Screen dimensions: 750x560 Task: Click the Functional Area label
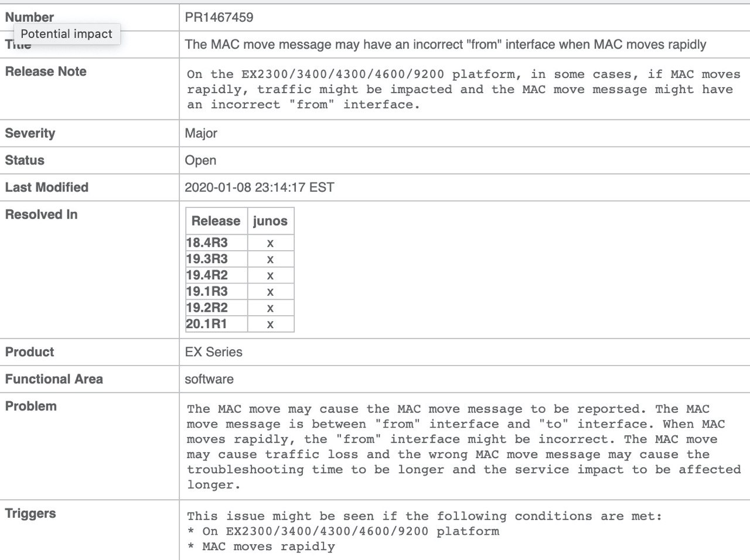coord(54,379)
